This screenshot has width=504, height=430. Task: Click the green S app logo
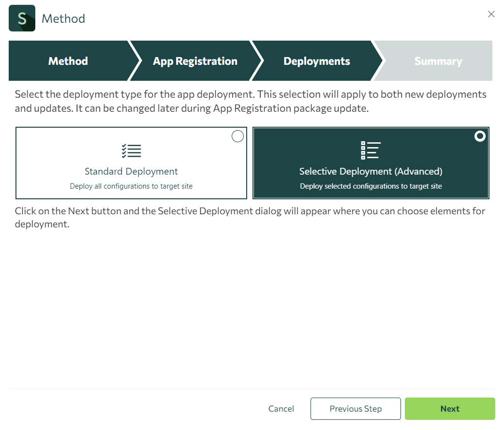point(22,18)
